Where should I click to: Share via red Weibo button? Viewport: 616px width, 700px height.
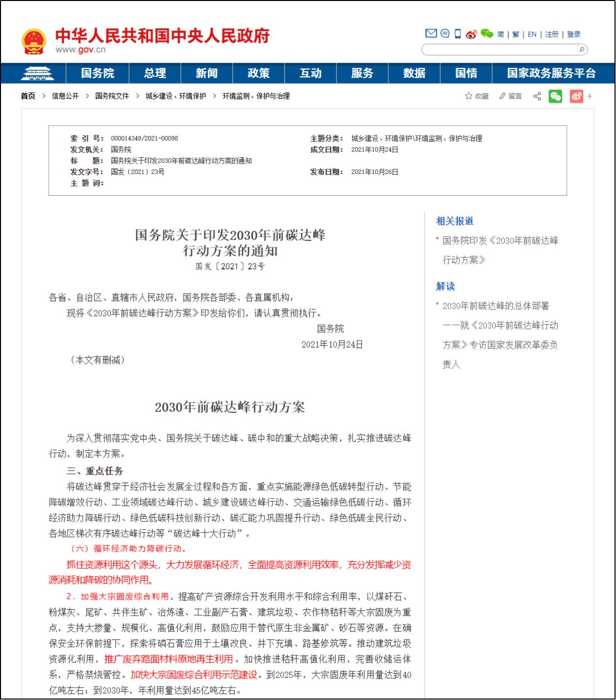[x=576, y=96]
